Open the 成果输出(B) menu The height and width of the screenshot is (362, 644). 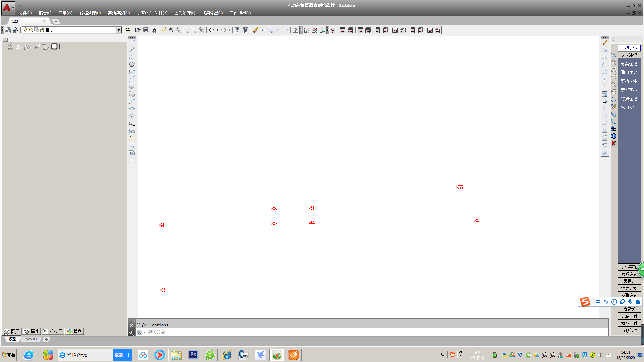(212, 13)
